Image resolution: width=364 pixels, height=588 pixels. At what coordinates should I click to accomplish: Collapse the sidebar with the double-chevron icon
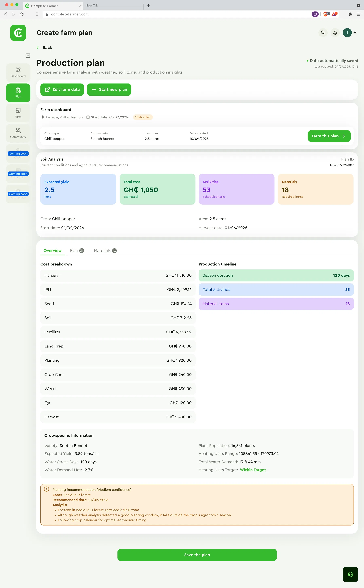click(28, 56)
